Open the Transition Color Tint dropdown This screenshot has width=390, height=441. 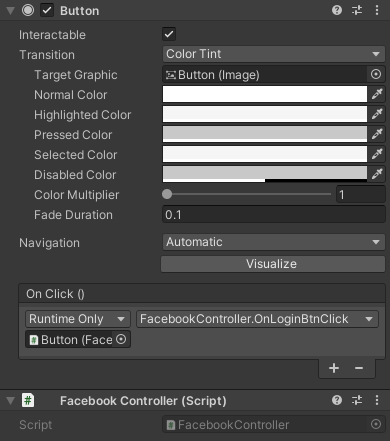click(x=274, y=54)
